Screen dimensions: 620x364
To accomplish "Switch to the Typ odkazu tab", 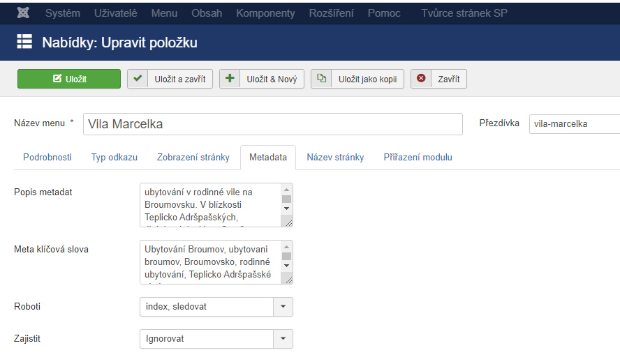I will point(114,158).
